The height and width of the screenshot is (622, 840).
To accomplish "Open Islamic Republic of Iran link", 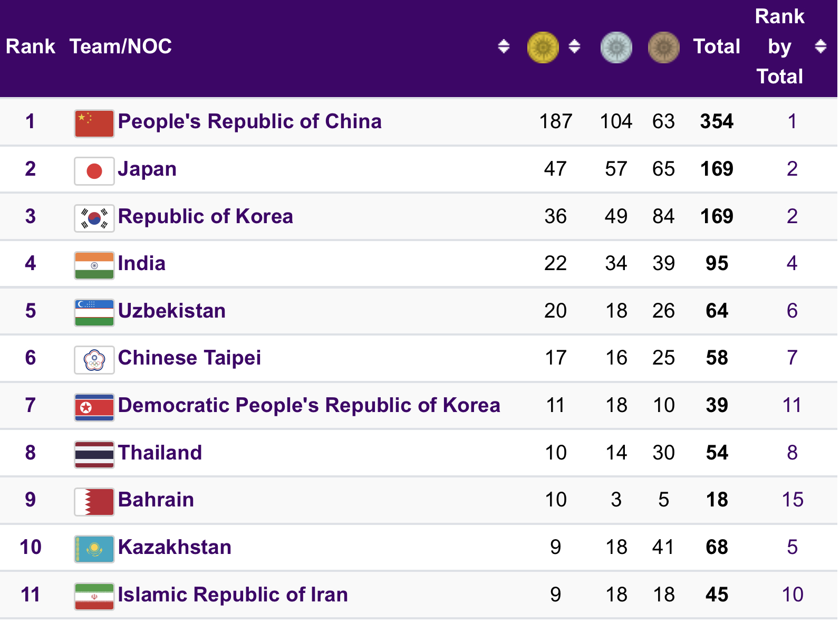I will 233,595.
